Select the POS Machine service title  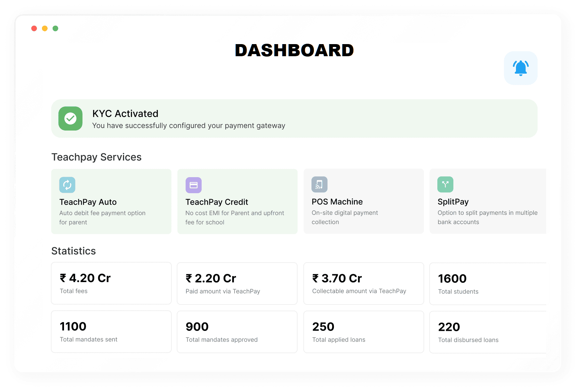tap(337, 202)
